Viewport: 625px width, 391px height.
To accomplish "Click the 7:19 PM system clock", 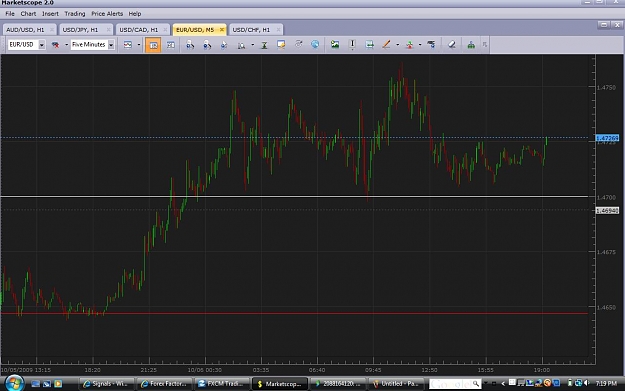I will click(606, 383).
